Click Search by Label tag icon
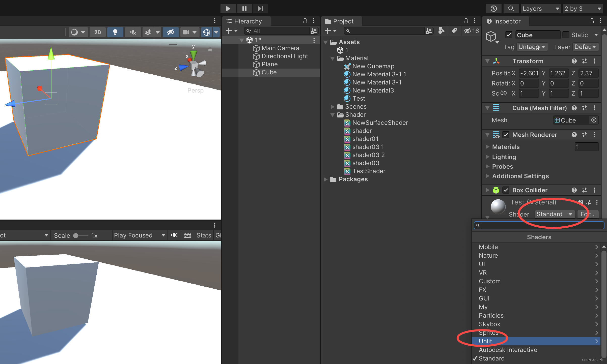 click(x=454, y=31)
